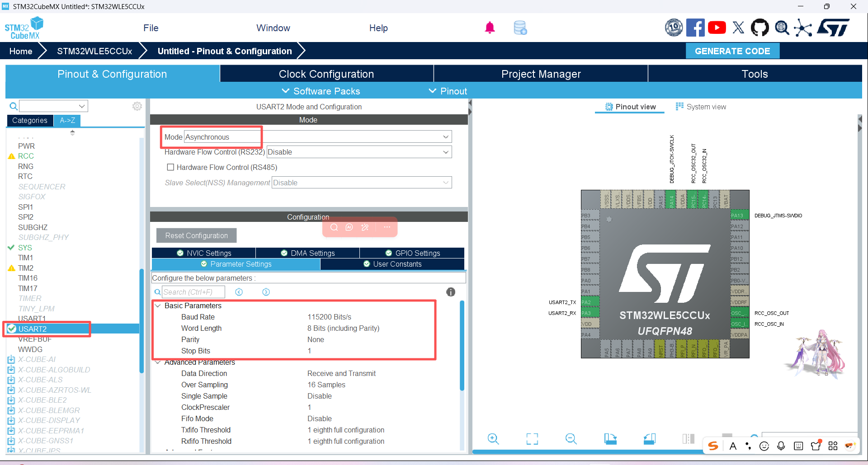868x465 pixels.
Task: Go to the previous parameter search result
Action: 239,292
